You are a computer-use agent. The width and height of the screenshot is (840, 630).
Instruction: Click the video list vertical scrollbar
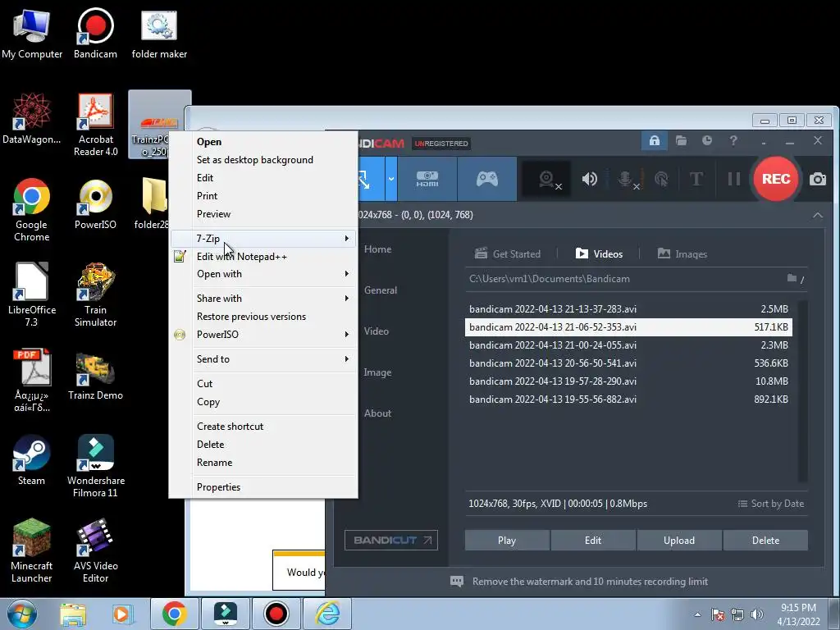pyautogui.click(x=802, y=391)
